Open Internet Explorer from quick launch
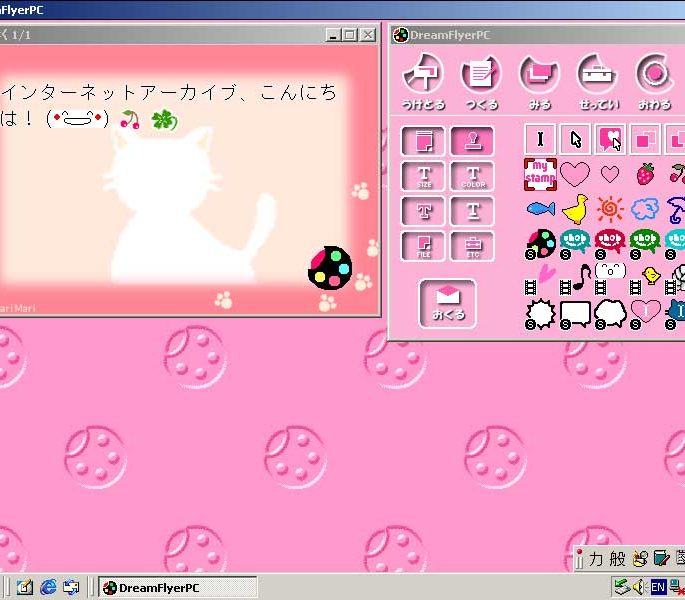This screenshot has width=685, height=600. pos(47,588)
